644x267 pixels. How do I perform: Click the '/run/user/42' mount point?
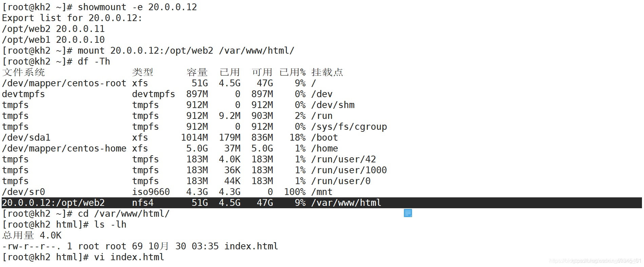tap(344, 159)
